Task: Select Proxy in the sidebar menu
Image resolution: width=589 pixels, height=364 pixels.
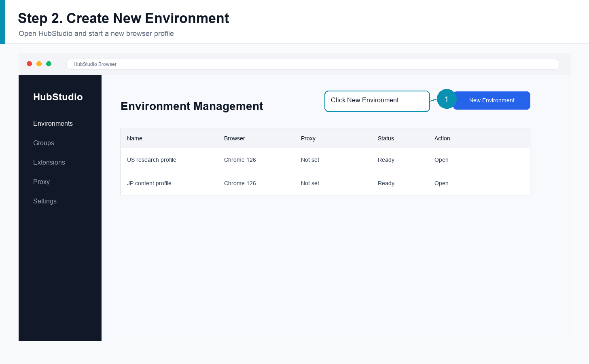Action: pos(41,182)
